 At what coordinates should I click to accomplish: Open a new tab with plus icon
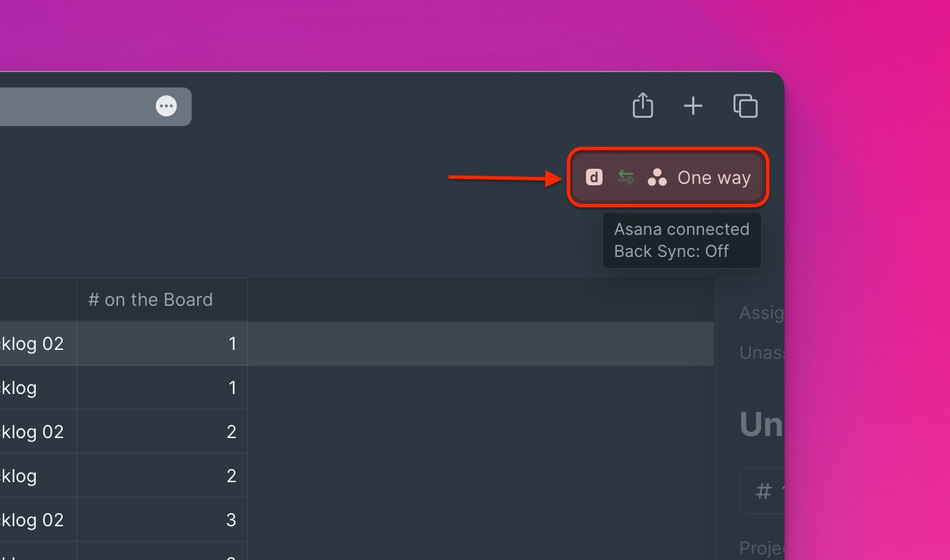point(693,106)
